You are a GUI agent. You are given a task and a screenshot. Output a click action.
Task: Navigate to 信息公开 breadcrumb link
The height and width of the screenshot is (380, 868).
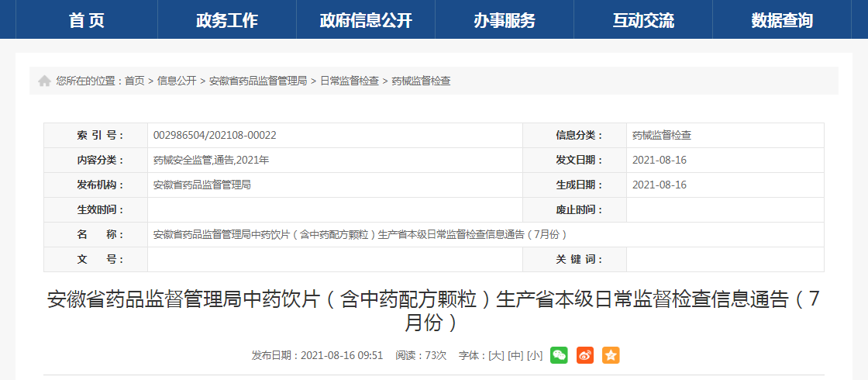pyautogui.click(x=177, y=81)
